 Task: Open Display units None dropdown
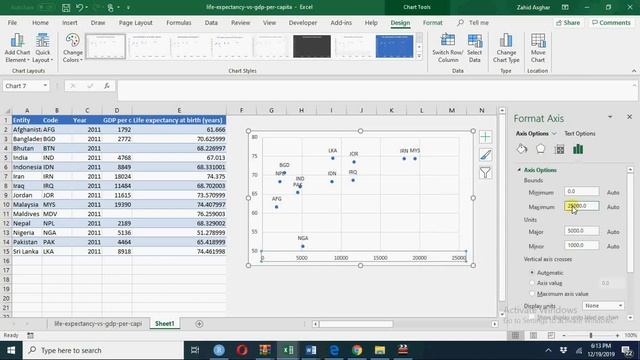(603, 306)
